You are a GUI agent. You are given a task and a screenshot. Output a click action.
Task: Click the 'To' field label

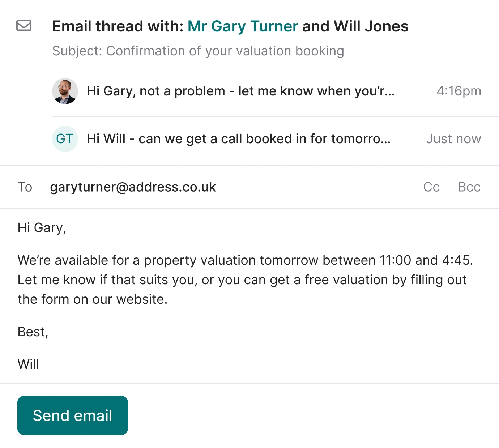25,187
